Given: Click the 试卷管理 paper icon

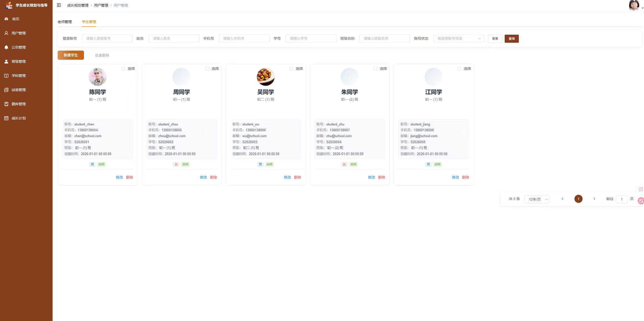Looking at the screenshot, I should click(x=6, y=90).
